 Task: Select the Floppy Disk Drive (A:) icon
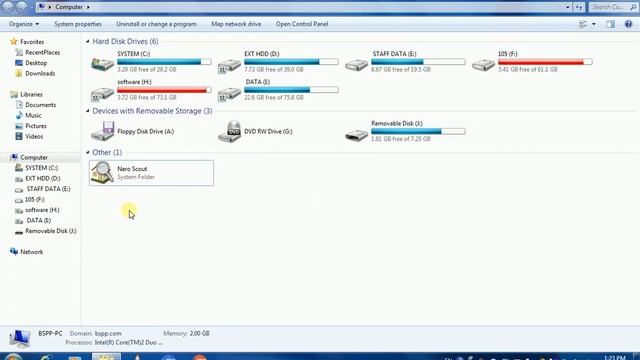[102, 131]
